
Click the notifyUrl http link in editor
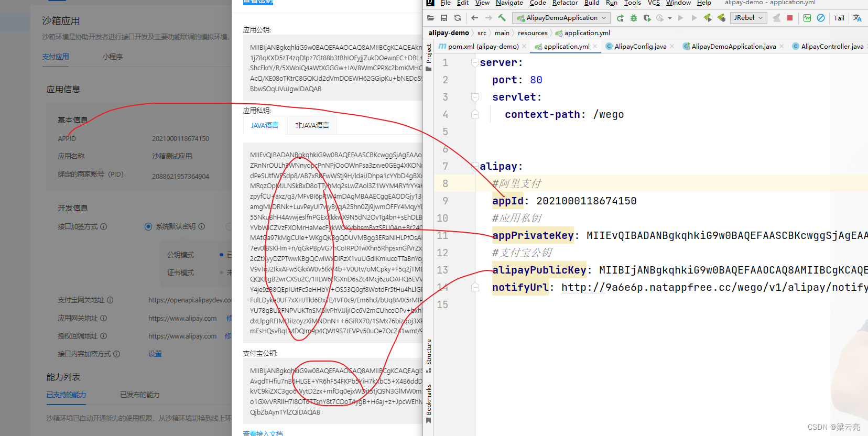click(714, 287)
